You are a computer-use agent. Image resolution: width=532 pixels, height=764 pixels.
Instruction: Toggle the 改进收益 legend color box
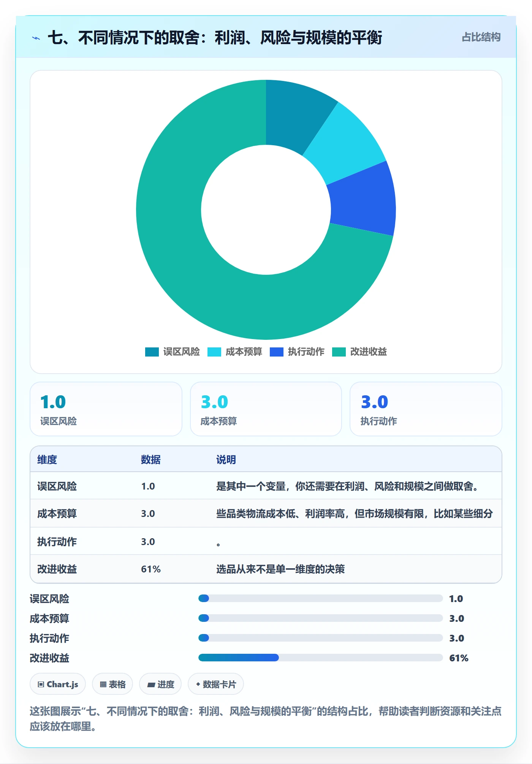point(339,352)
